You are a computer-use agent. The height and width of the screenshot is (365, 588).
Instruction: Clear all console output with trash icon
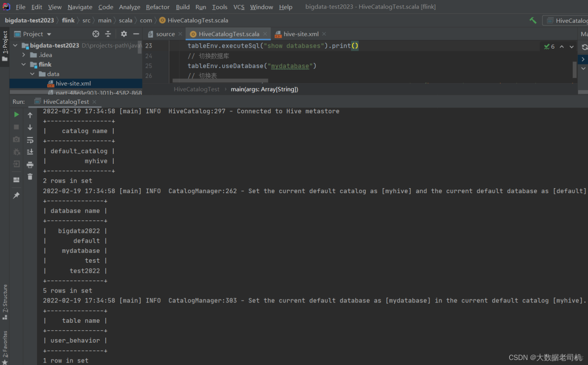(30, 177)
